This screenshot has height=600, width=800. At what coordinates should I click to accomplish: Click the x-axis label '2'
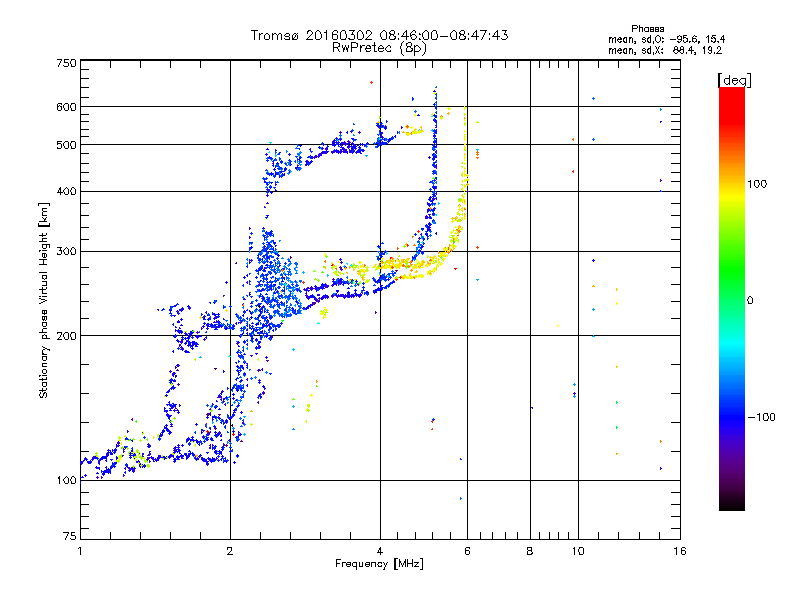pos(230,551)
